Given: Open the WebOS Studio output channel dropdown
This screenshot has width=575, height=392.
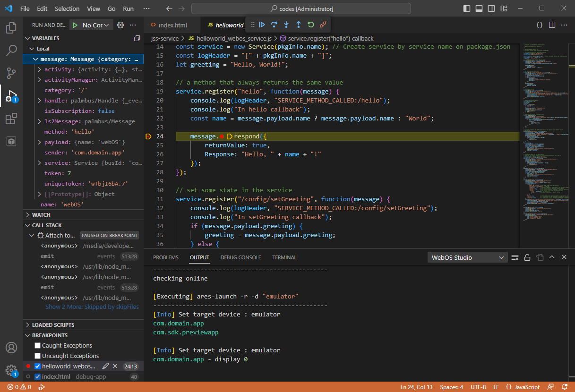Looking at the screenshot, I should (x=467, y=257).
